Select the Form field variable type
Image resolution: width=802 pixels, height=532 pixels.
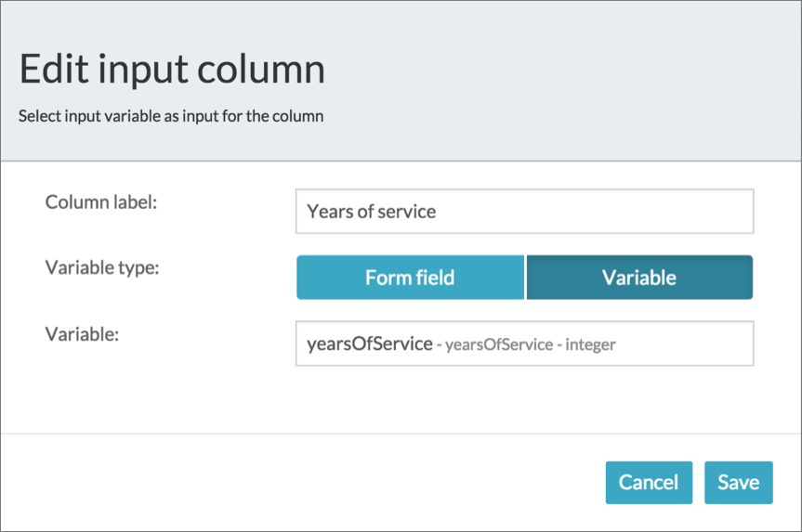[x=410, y=278]
